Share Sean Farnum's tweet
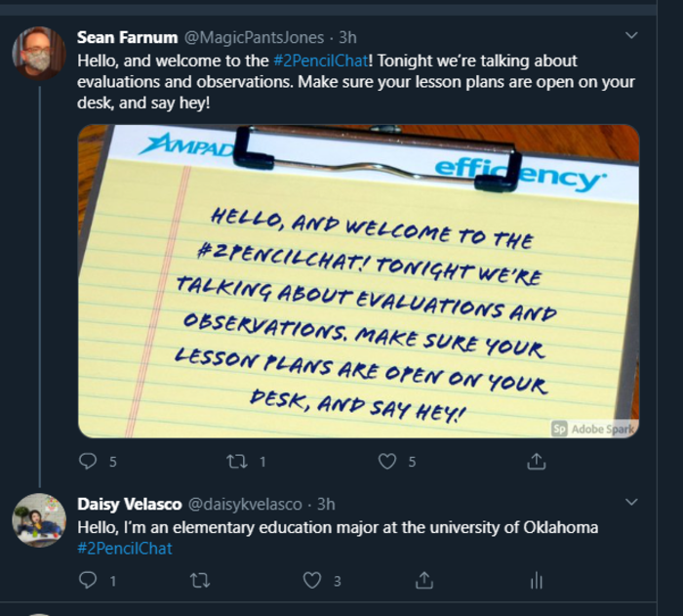This screenshot has width=683, height=616. point(536,461)
